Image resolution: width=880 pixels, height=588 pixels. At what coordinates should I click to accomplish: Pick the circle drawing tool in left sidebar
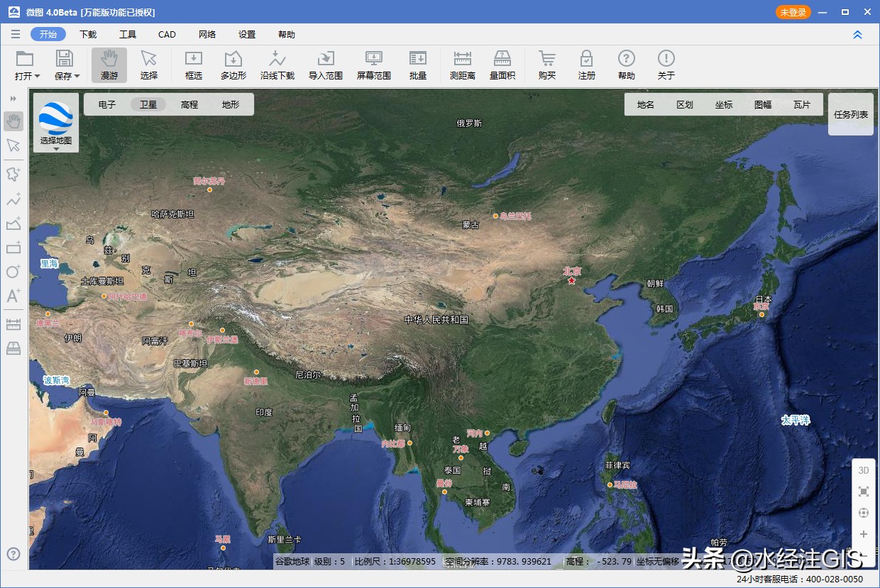(13, 272)
